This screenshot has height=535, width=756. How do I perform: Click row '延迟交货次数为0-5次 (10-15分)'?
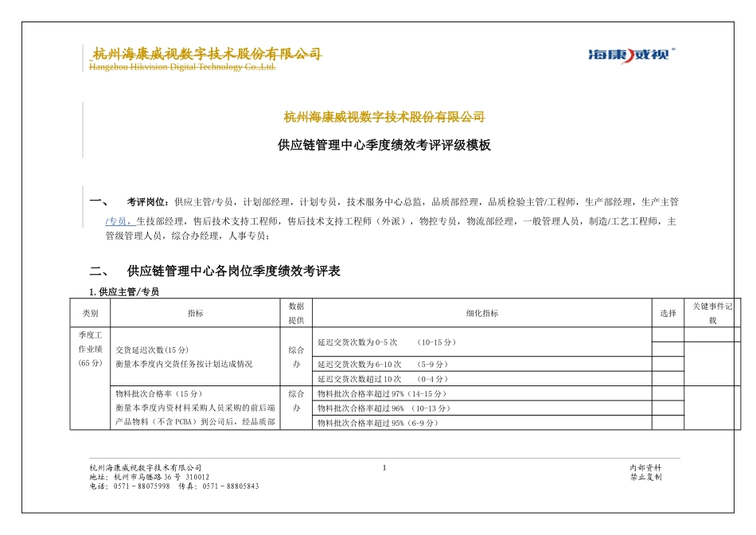pyautogui.click(x=482, y=342)
